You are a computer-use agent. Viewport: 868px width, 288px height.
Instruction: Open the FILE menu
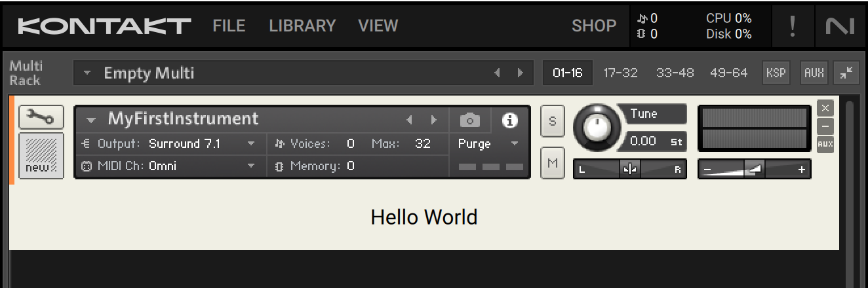229,26
